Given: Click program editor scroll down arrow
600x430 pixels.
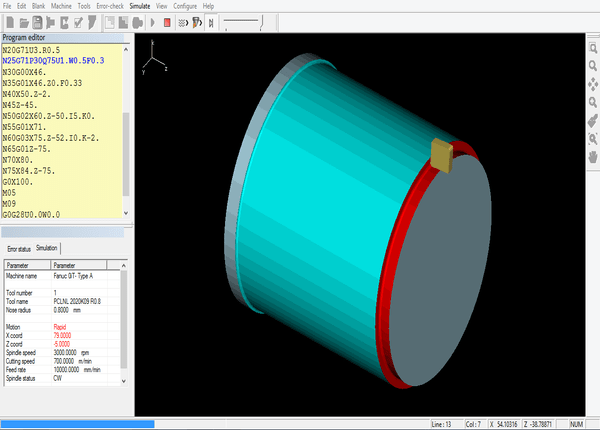Looking at the screenshot, I should point(126,213).
